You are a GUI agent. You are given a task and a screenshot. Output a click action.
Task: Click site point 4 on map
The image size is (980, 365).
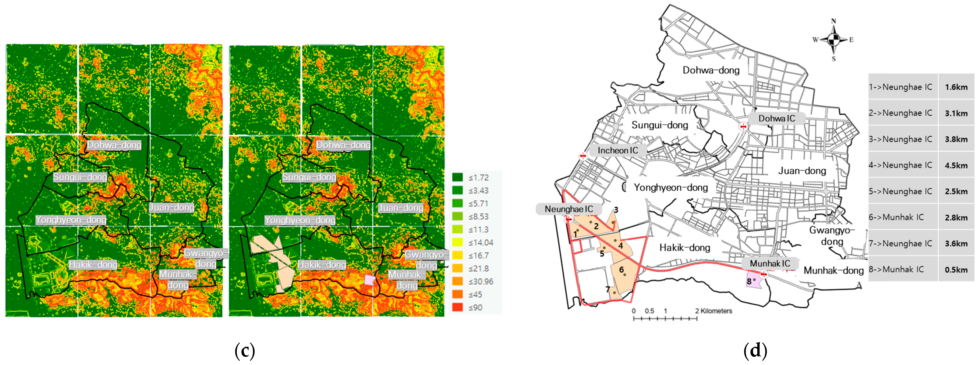point(615,240)
